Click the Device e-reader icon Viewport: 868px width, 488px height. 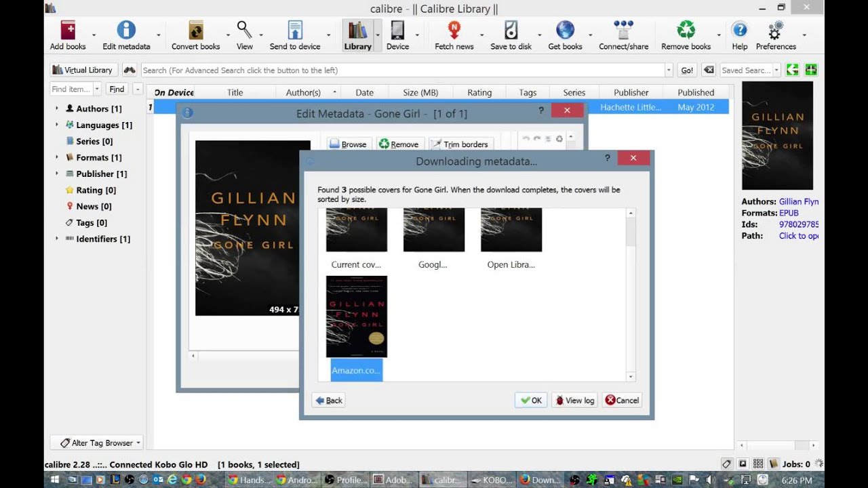pos(397,30)
